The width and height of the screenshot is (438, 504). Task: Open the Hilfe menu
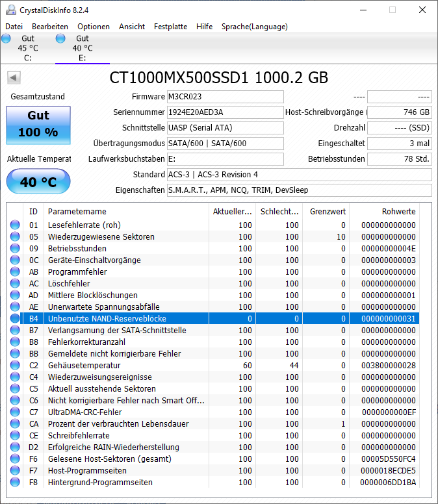tap(204, 27)
